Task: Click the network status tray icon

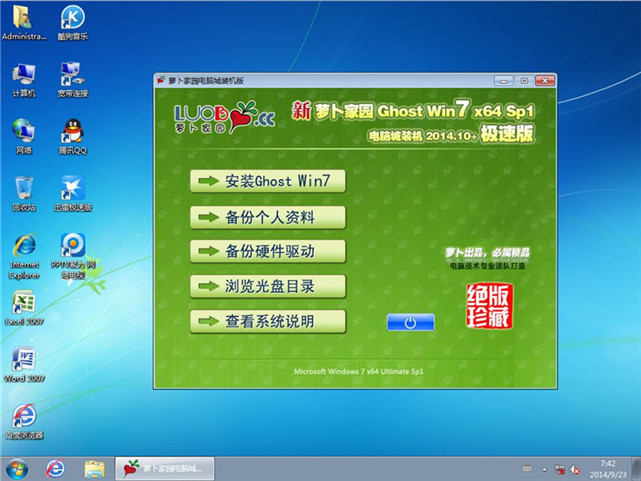Action: point(560,470)
